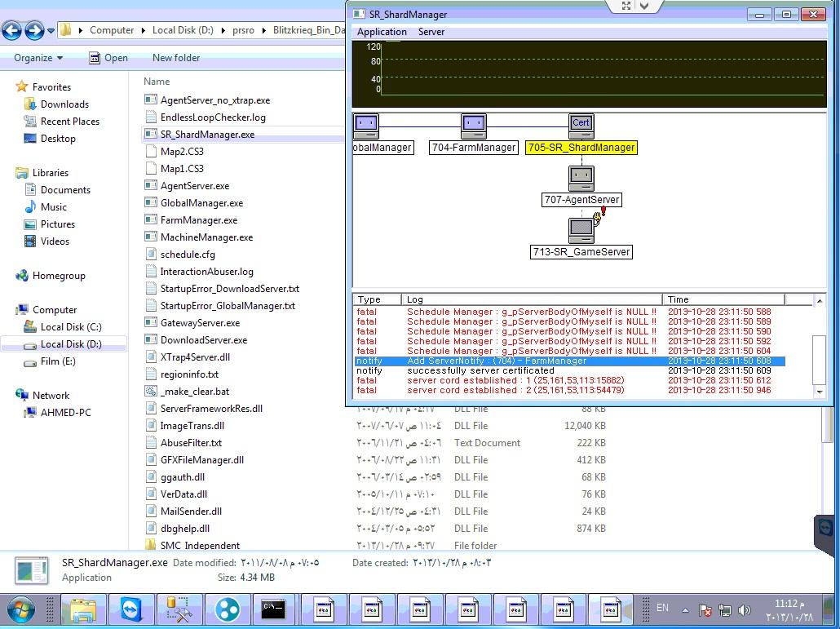Click the Windows Start button
This screenshot has width=840, height=629.
(x=21, y=609)
